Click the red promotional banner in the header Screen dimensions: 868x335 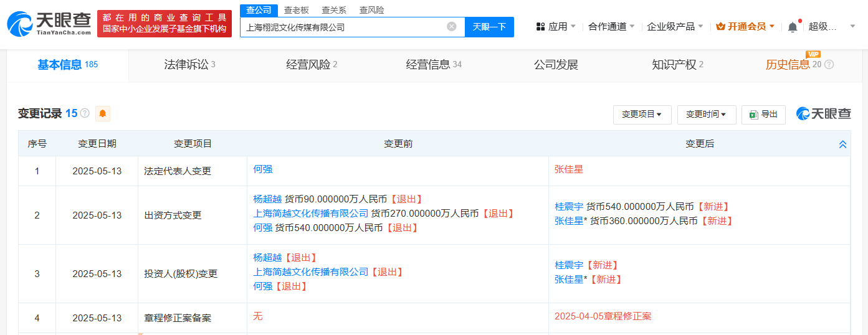point(165,23)
